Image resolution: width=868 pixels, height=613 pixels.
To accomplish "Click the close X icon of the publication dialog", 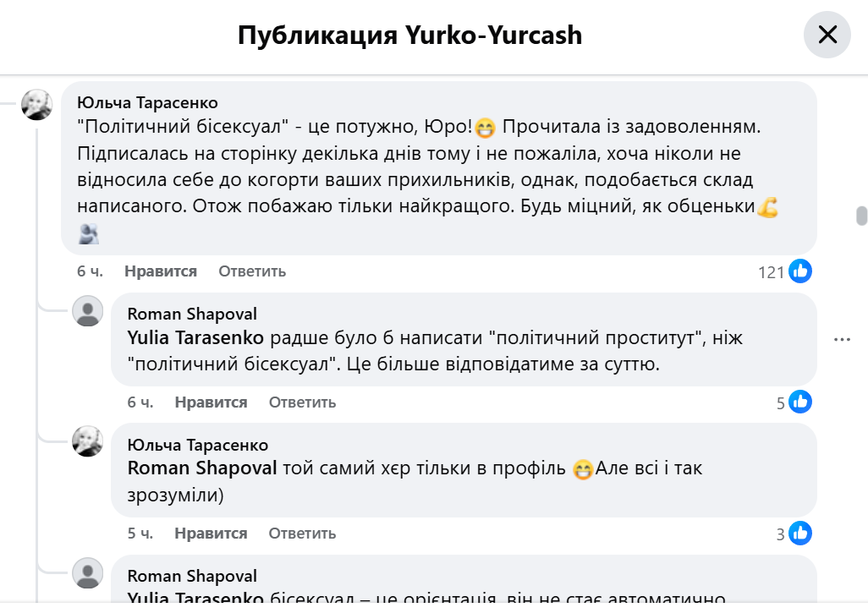I will tap(827, 35).
